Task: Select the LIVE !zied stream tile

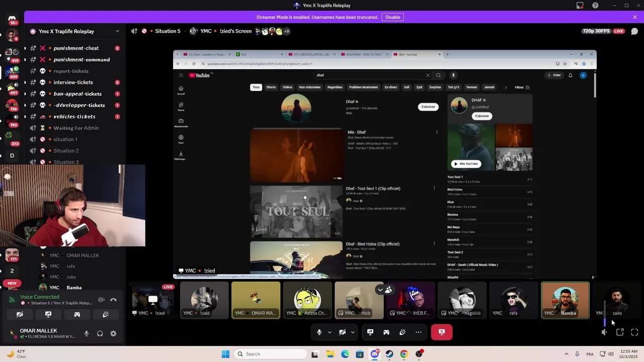Action: pyautogui.click(x=152, y=300)
